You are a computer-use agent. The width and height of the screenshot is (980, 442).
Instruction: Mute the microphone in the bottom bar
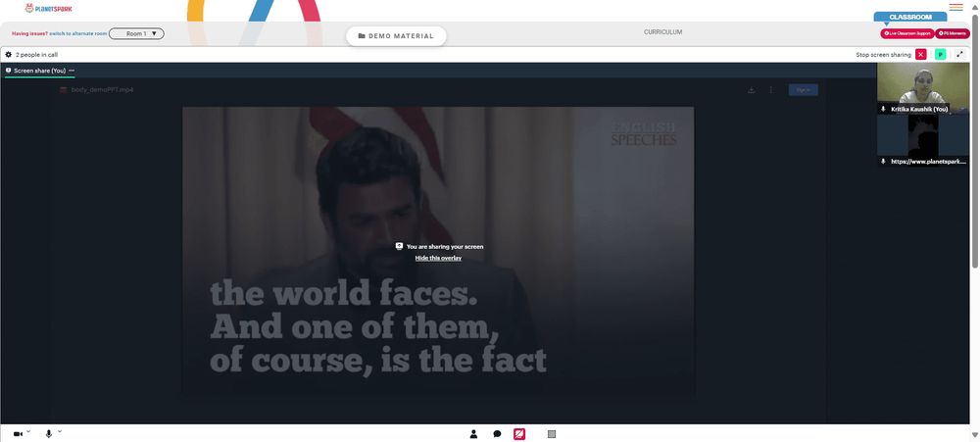[49, 434]
